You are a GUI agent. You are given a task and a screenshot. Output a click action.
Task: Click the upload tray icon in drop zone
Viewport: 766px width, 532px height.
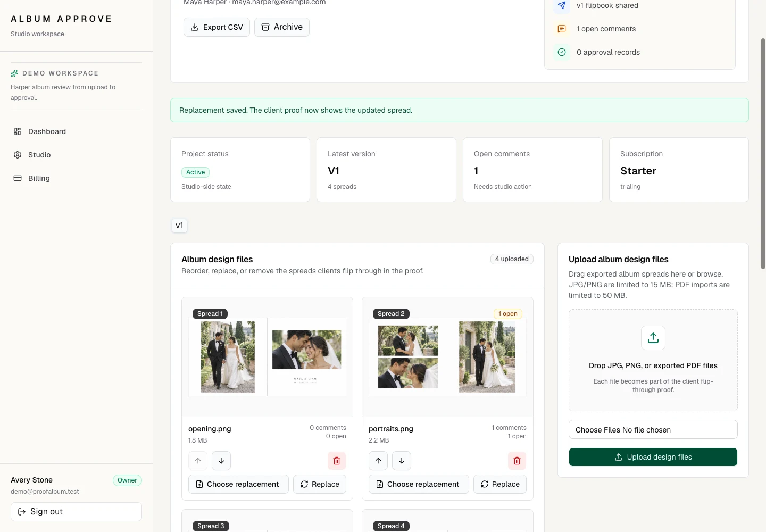point(653,338)
